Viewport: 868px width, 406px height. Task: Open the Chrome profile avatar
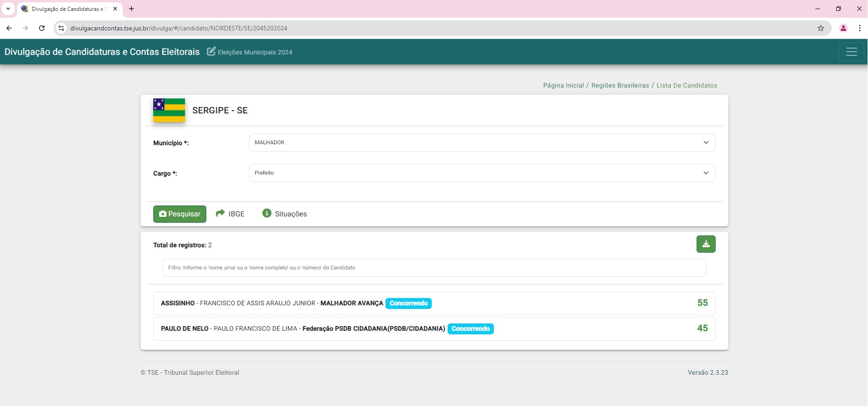[844, 28]
